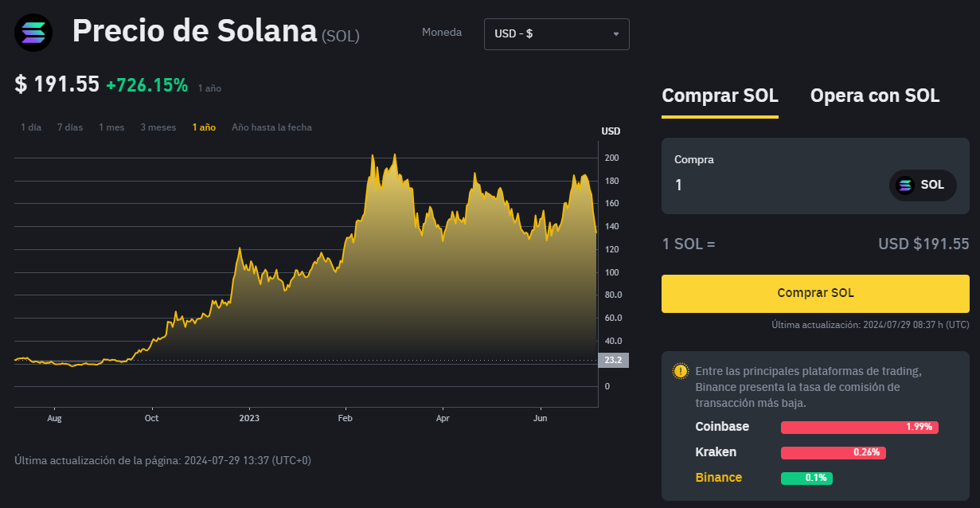980x508 pixels.
Task: Click the Jun label on the chart axis
Action: pyautogui.click(x=540, y=418)
